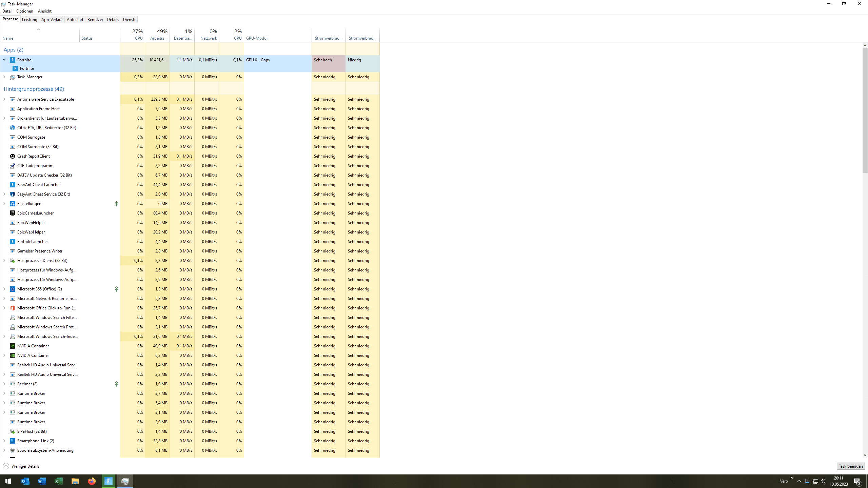This screenshot has height=488, width=868.
Task: Click the Rechner calculator icon
Action: coord(13,384)
